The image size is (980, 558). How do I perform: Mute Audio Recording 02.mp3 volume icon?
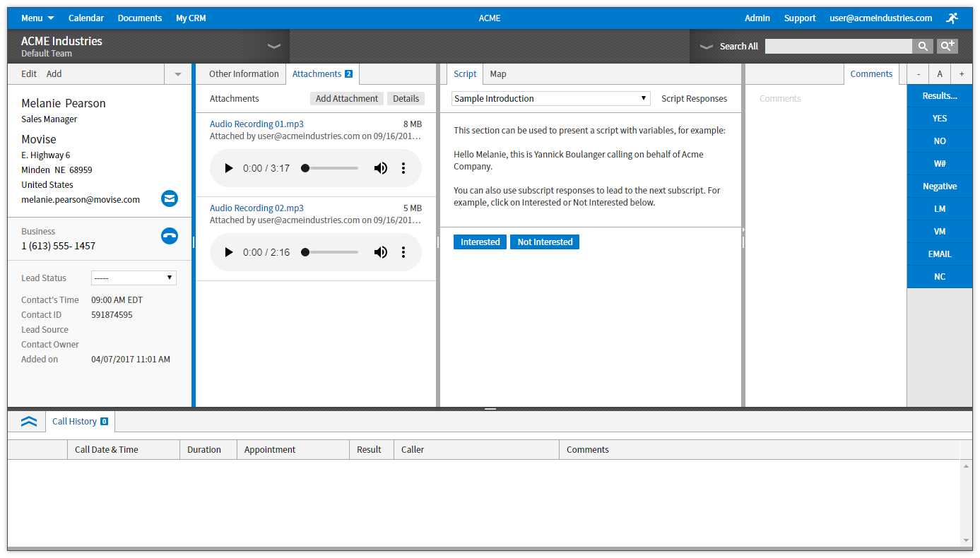pyautogui.click(x=381, y=252)
